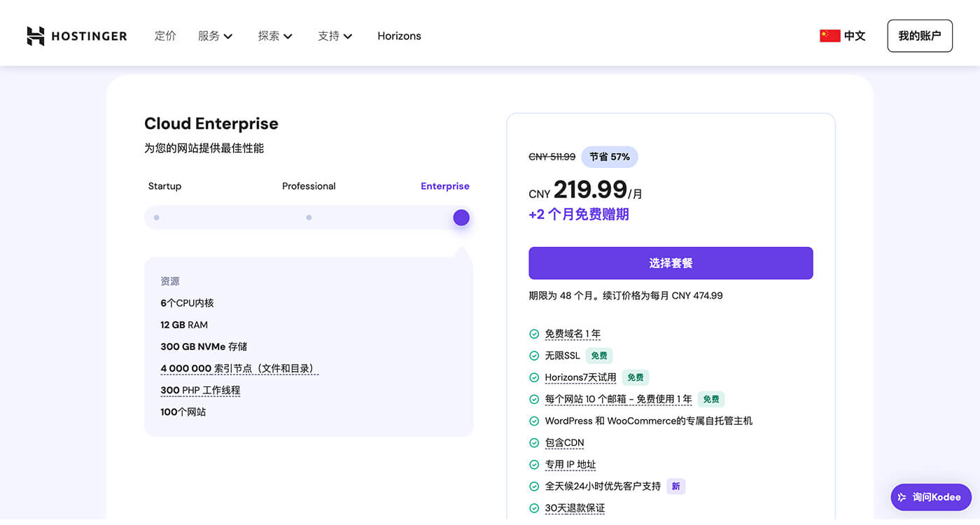The width and height of the screenshot is (980, 525).
Task: Click the 期限为 48 个月 renewal text
Action: pyautogui.click(x=626, y=295)
